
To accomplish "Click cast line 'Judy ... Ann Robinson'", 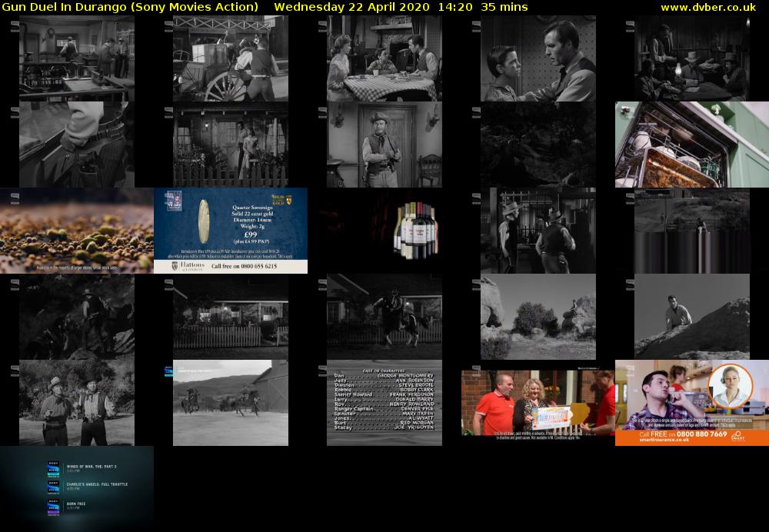I will 384,381.
